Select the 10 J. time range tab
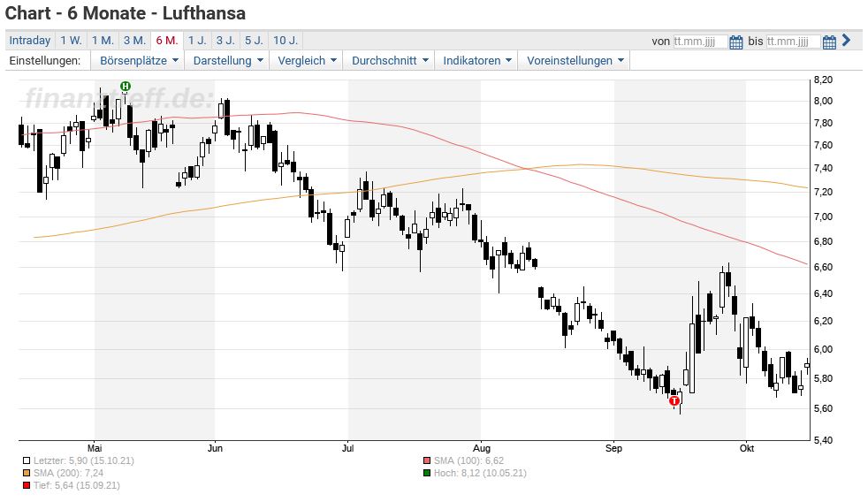Screen dimensions: 868x502 tap(286, 41)
